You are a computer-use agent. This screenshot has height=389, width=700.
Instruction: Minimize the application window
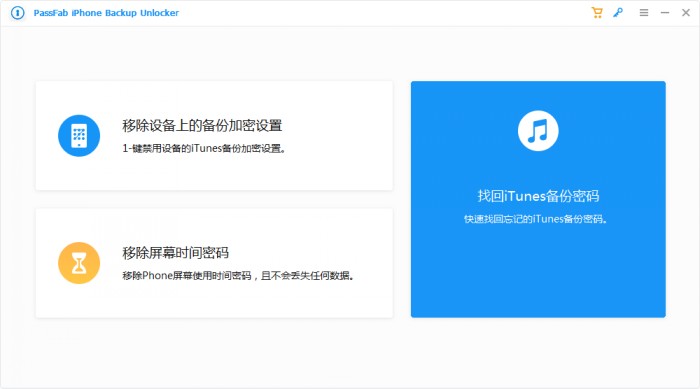[665, 13]
